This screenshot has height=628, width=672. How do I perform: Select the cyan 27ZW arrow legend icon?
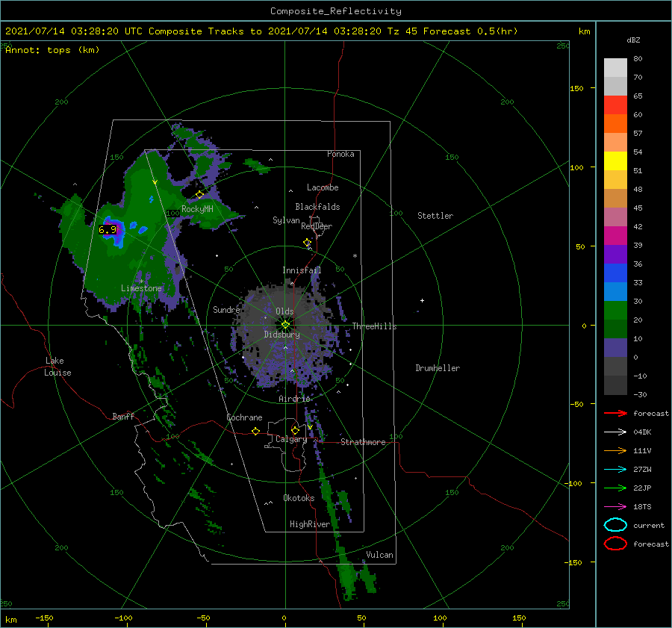pos(615,470)
